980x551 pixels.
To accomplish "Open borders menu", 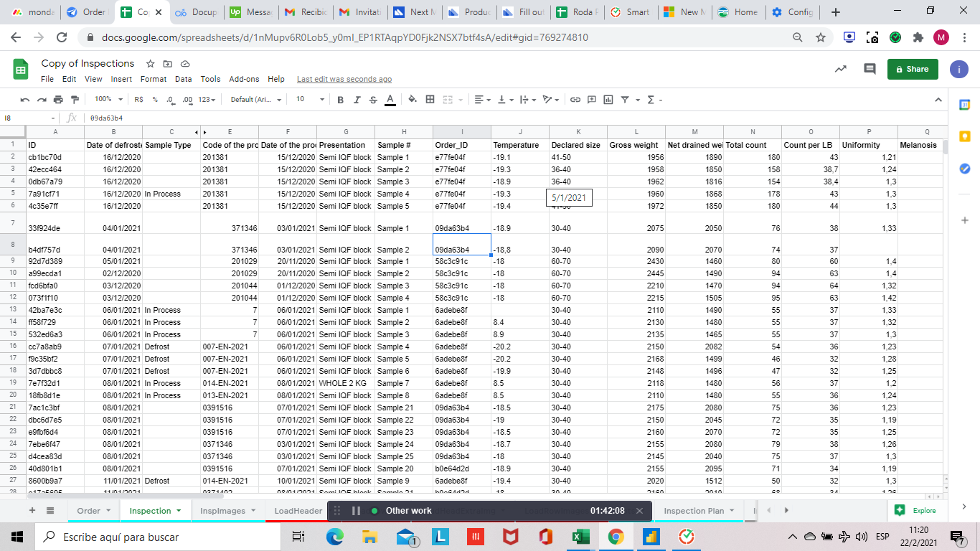I will (x=430, y=99).
